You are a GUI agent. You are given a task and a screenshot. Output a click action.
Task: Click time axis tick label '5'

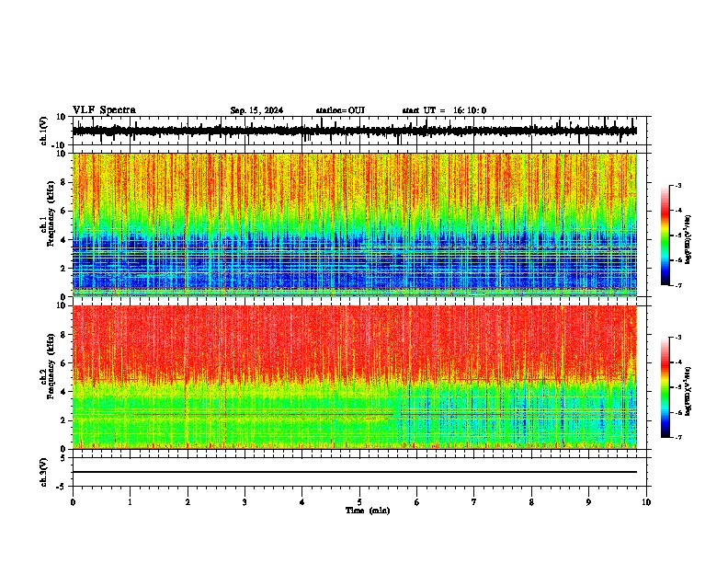(359, 502)
